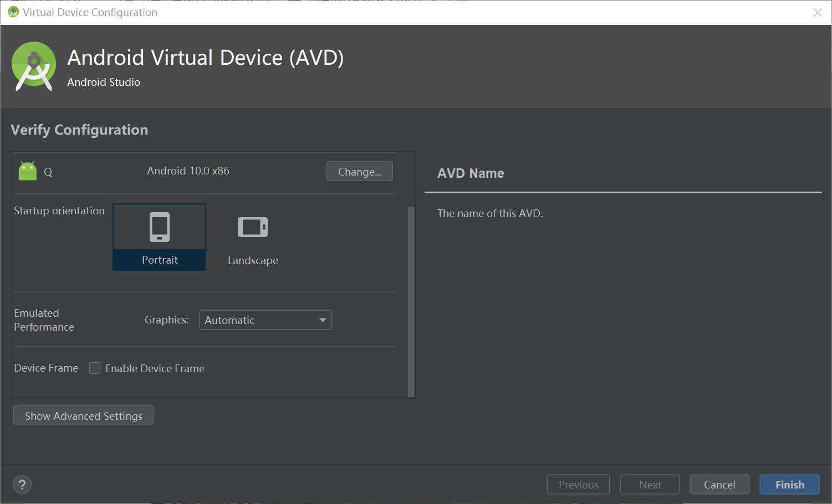
Task: Enable the Device Frame checkbox
Action: (x=95, y=368)
